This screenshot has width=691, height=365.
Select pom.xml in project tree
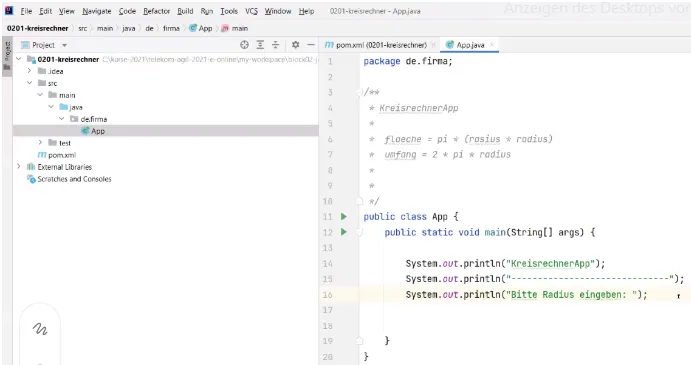(57, 155)
